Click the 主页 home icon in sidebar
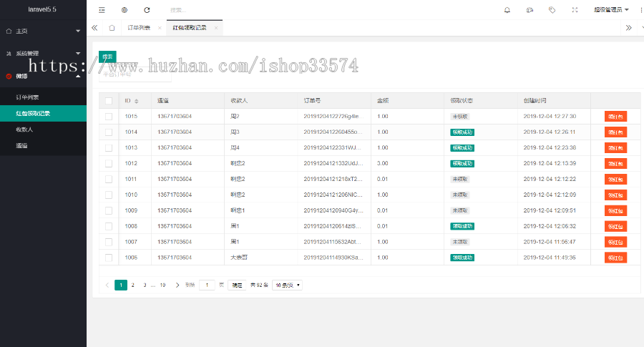Viewport: 644px width, 347px height. pos(9,31)
